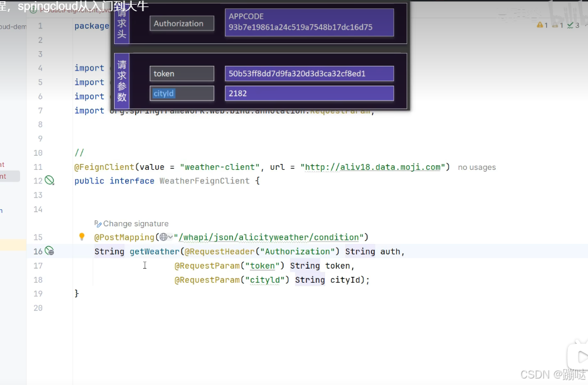Click the "weather-client" string value

click(220, 167)
